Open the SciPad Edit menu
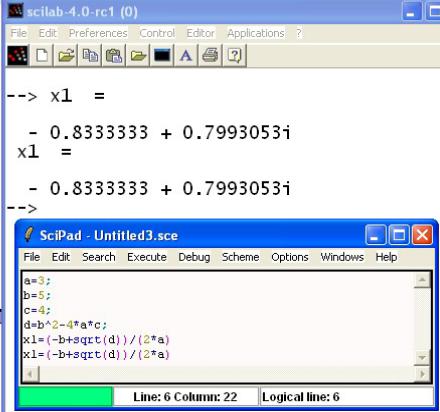This screenshot has height=412, width=440. (x=61, y=257)
